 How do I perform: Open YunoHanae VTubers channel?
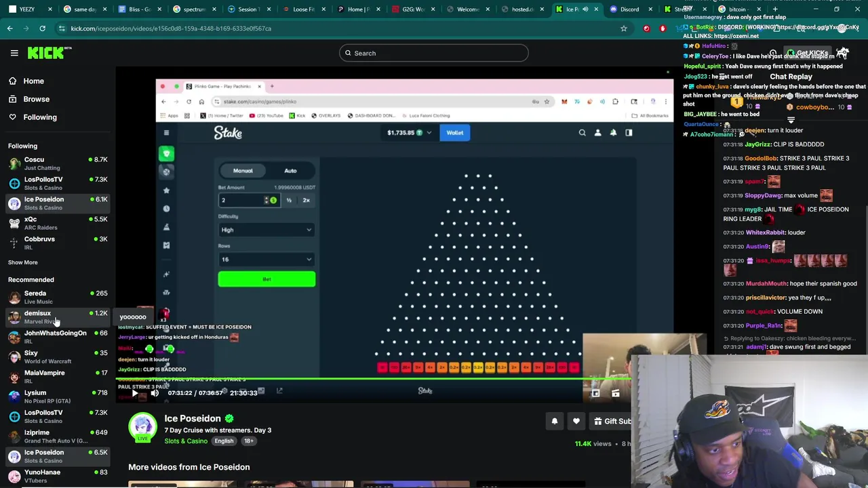tap(58, 476)
